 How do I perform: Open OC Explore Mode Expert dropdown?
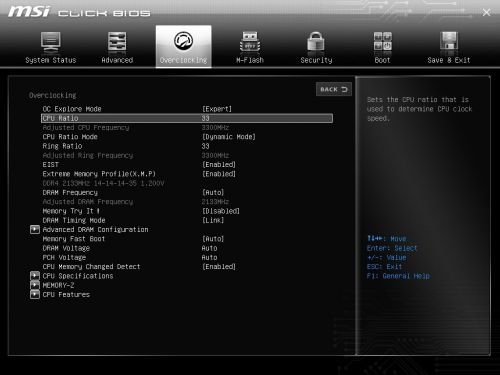point(217,109)
